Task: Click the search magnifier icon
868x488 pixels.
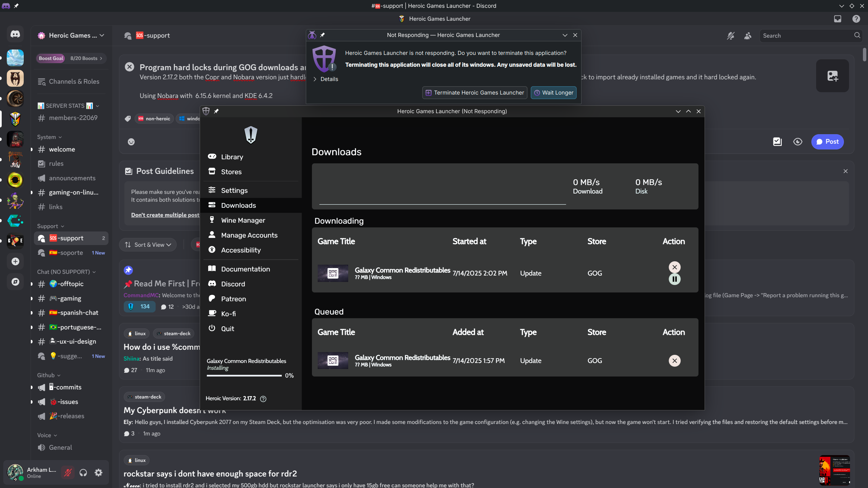Action: [857, 35]
